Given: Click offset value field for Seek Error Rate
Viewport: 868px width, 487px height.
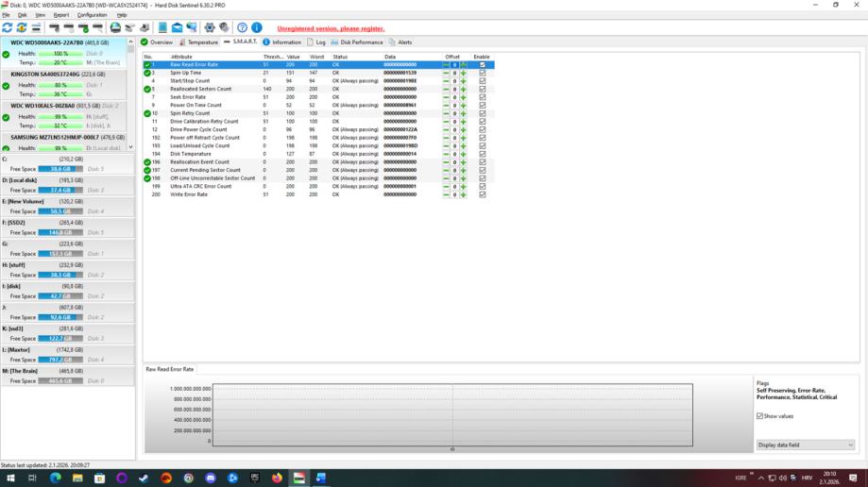Looking at the screenshot, I should click(x=454, y=97).
